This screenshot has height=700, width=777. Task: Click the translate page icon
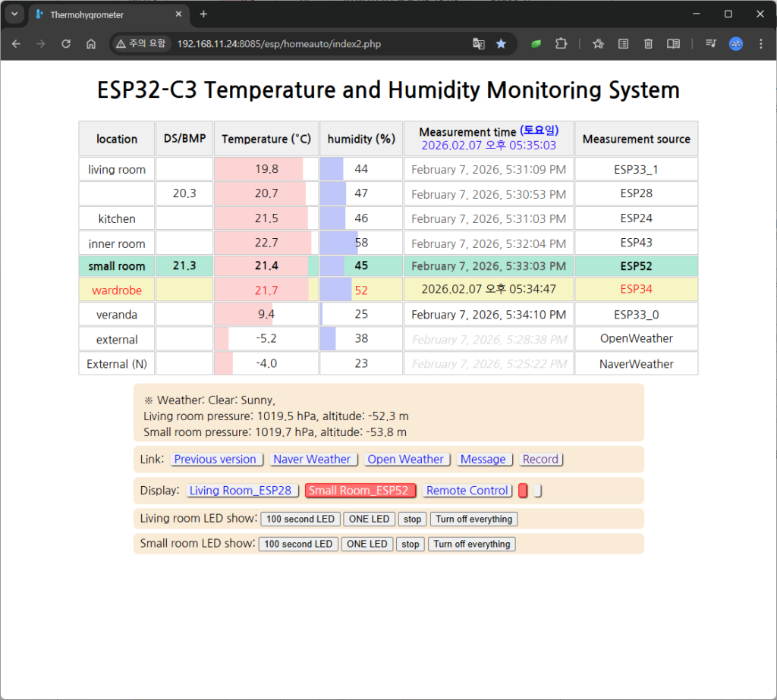coord(478,44)
